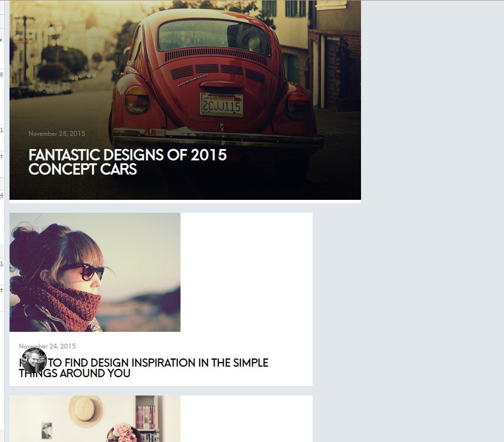
Task: Click the bookshelf in the third post image
Action: pos(147,419)
